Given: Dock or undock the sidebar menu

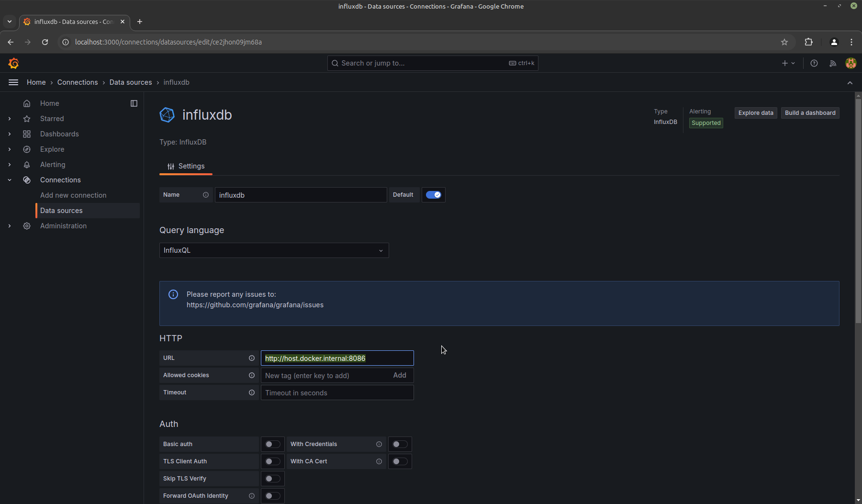Looking at the screenshot, I should [x=134, y=103].
